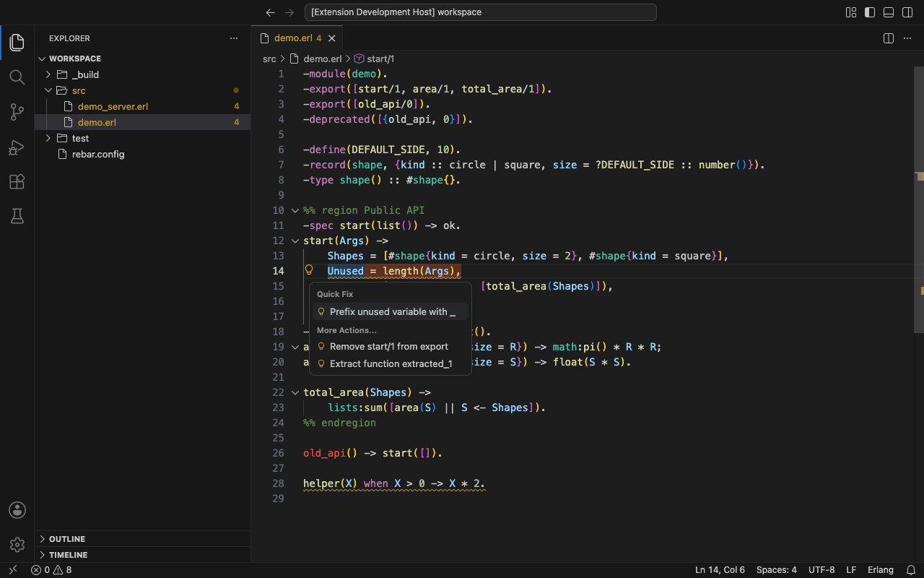The image size is (924, 578).
Task: Click the old_api() text on line 26
Action: tap(331, 453)
